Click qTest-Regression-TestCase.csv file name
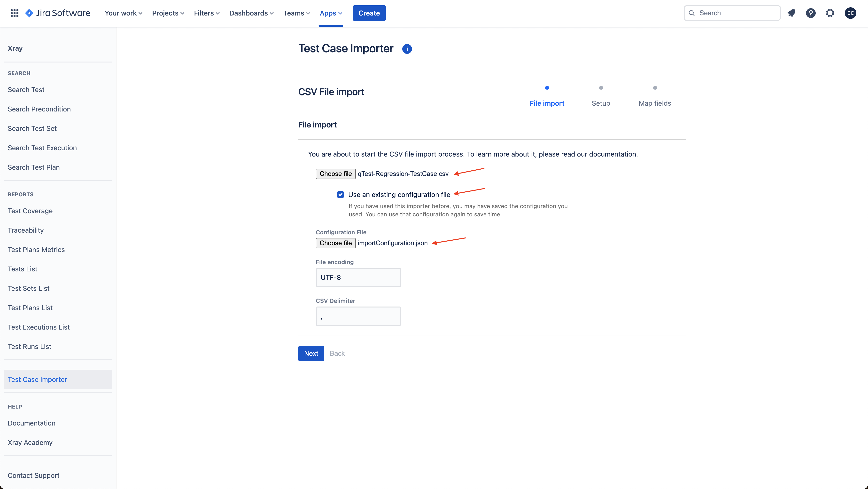Viewport: 868px width, 489px height. coord(403,174)
